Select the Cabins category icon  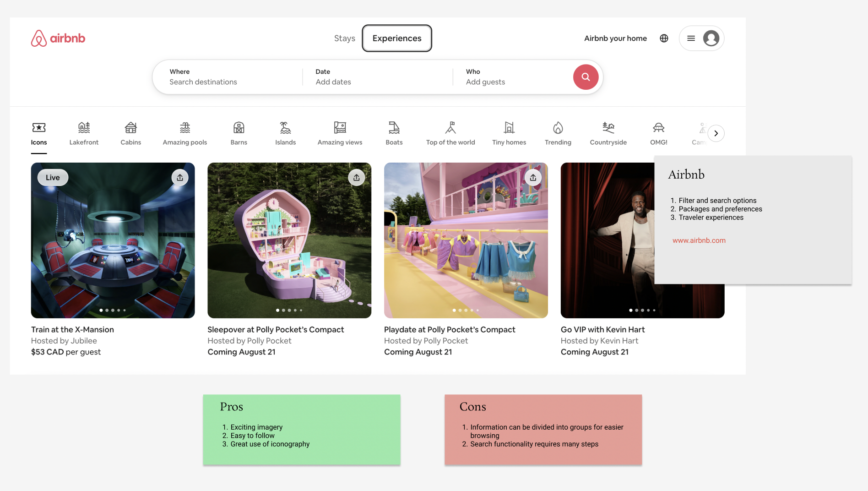point(131,127)
